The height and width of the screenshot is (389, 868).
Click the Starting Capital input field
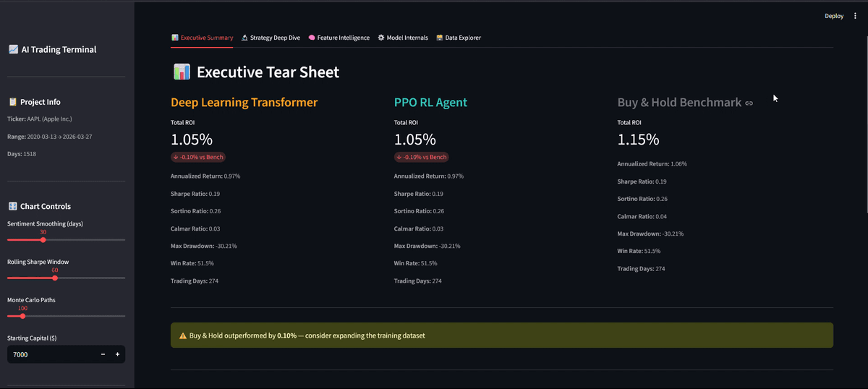pyautogui.click(x=51, y=354)
